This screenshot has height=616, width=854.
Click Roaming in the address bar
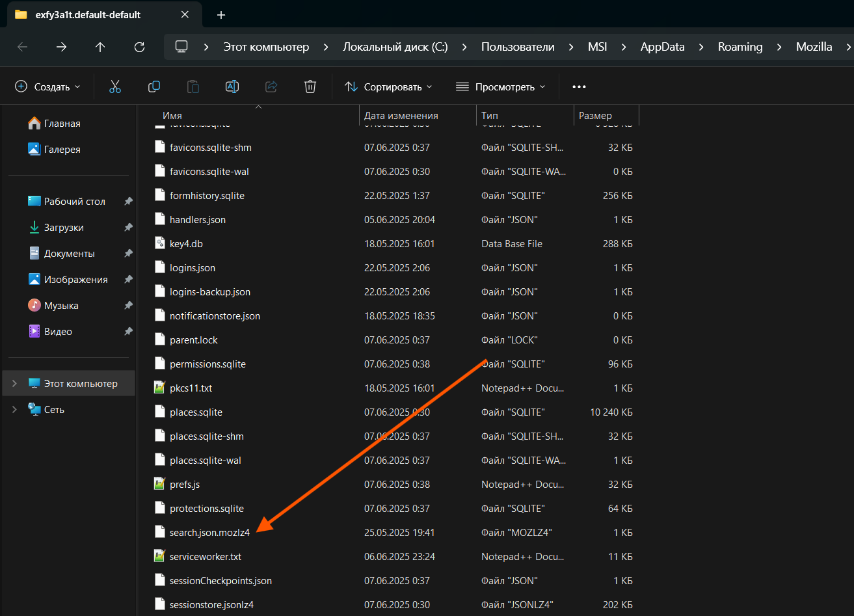click(x=740, y=47)
